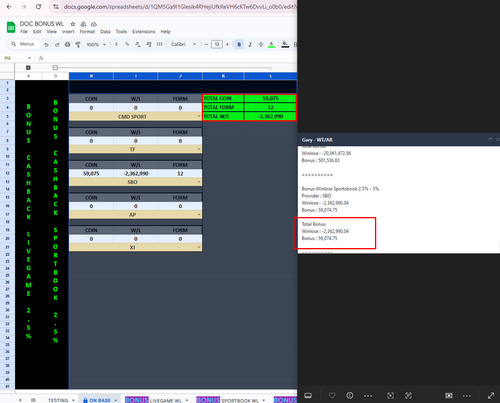Collapse the column group with minus icon
The width and height of the screenshot is (500, 403).
click(55, 68)
